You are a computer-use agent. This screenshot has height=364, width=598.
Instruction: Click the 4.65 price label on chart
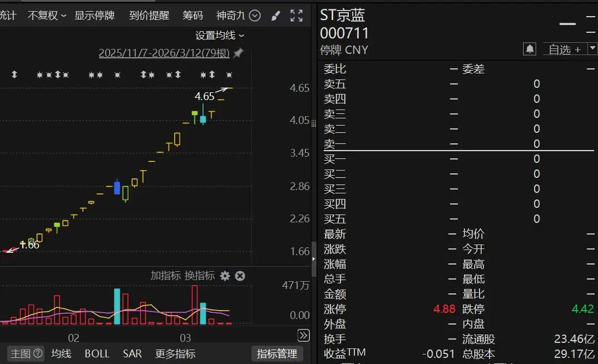coord(204,96)
